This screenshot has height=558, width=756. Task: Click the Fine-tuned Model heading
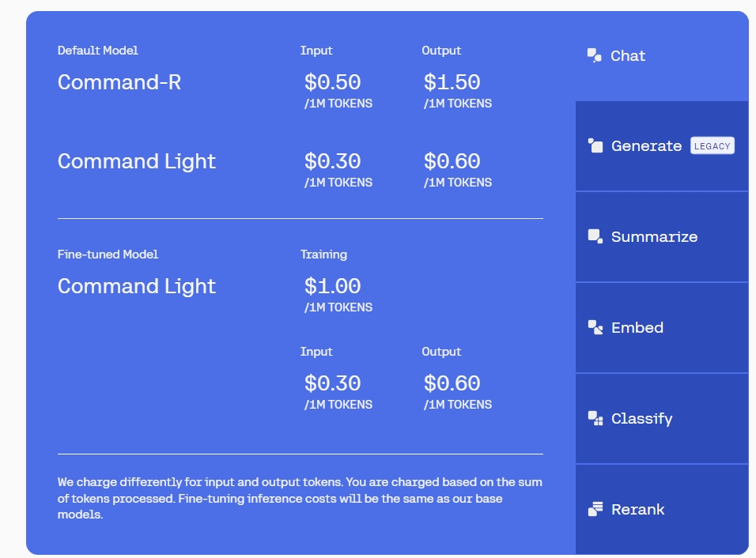tap(108, 254)
